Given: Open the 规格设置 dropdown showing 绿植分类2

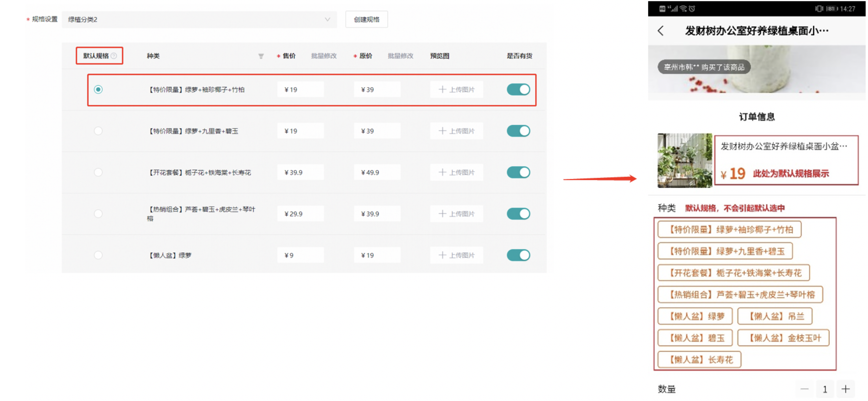Looking at the screenshot, I should tap(199, 19).
